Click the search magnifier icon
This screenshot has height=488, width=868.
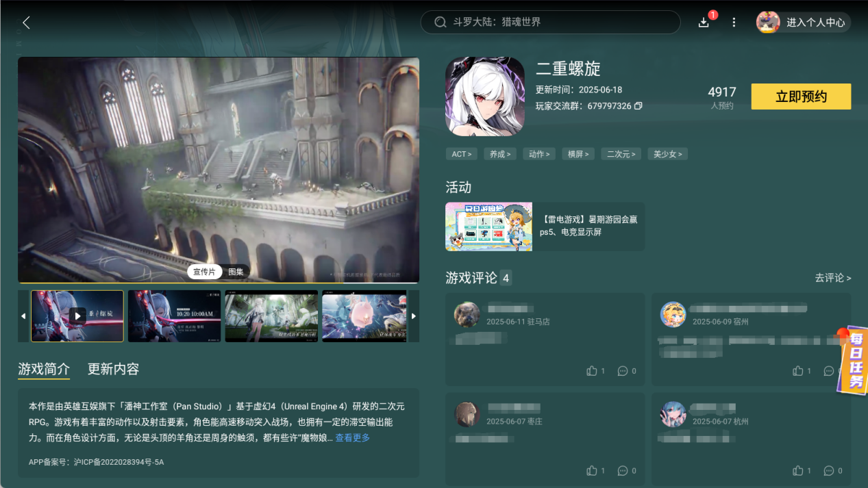pyautogui.click(x=441, y=22)
